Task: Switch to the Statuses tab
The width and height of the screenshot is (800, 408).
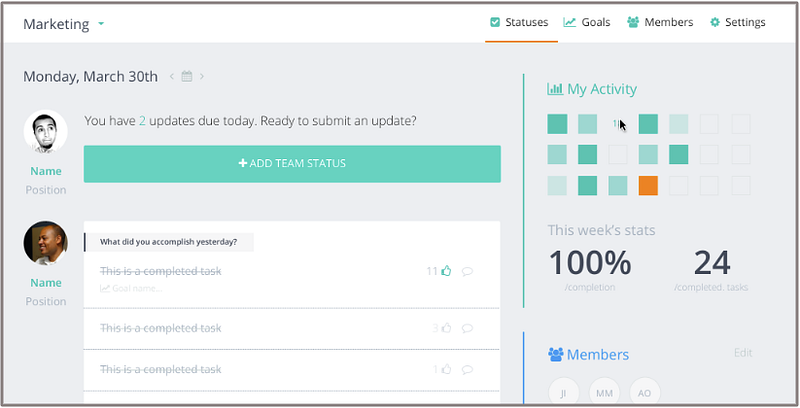Action: pyautogui.click(x=520, y=22)
